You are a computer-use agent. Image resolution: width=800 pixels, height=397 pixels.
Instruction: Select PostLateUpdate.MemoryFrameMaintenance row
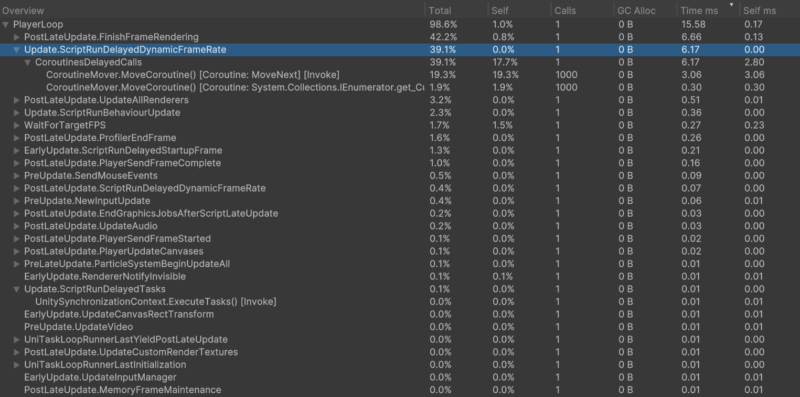point(400,390)
